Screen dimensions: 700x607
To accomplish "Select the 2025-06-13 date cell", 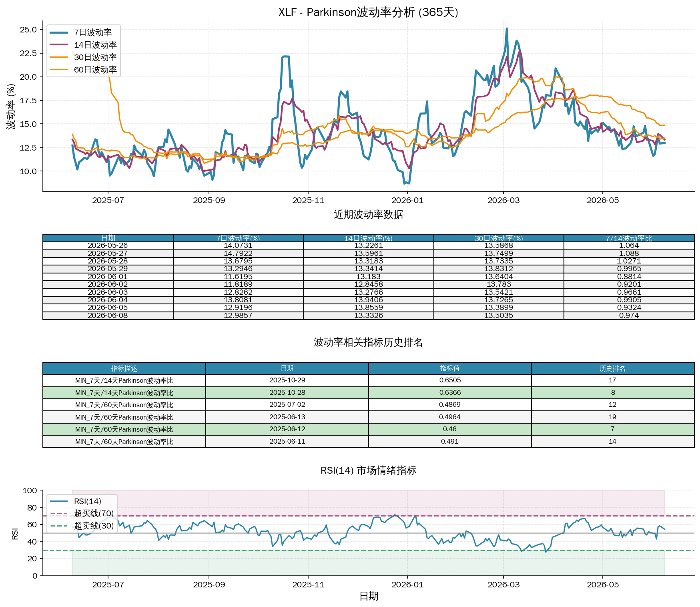I will 287,417.
